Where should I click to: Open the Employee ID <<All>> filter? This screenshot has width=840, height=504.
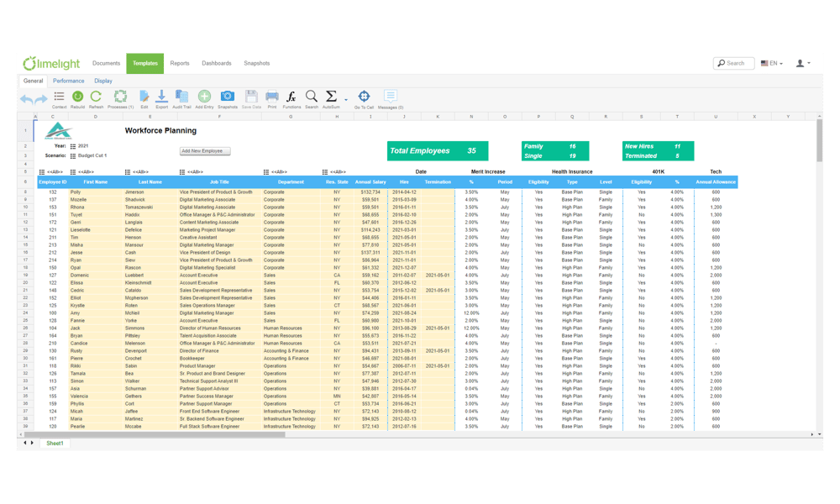(x=51, y=172)
